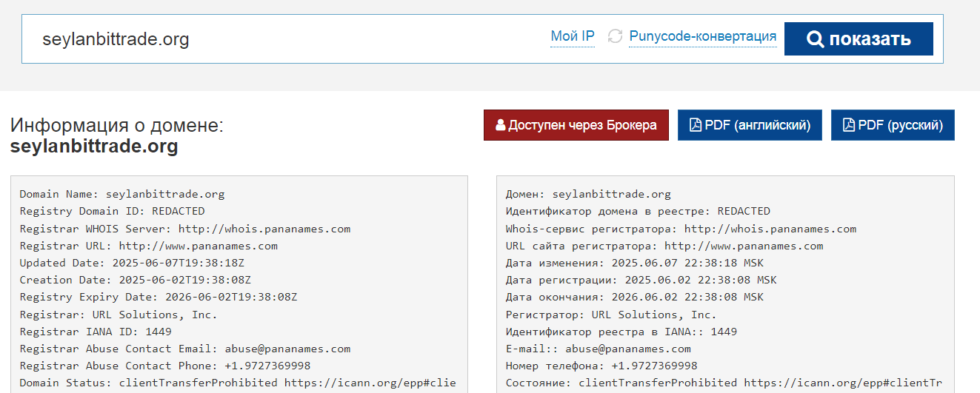980x393 pixels.
Task: Click the Идентификатор реестра в IANA line
Action: point(621,332)
